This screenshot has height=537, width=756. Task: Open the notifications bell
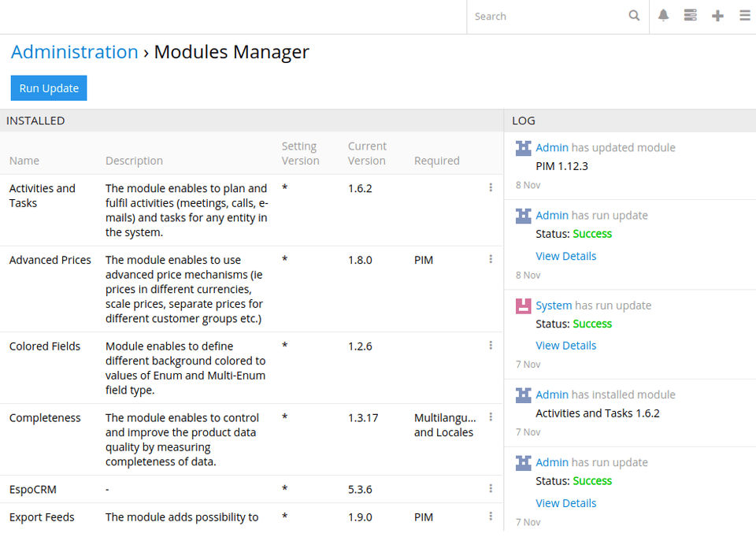664,16
